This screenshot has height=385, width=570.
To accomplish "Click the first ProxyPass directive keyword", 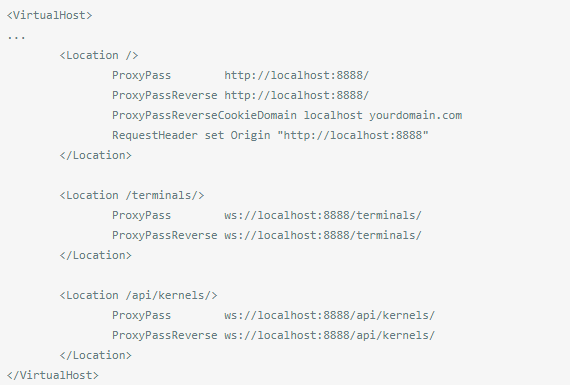I will (141, 75).
